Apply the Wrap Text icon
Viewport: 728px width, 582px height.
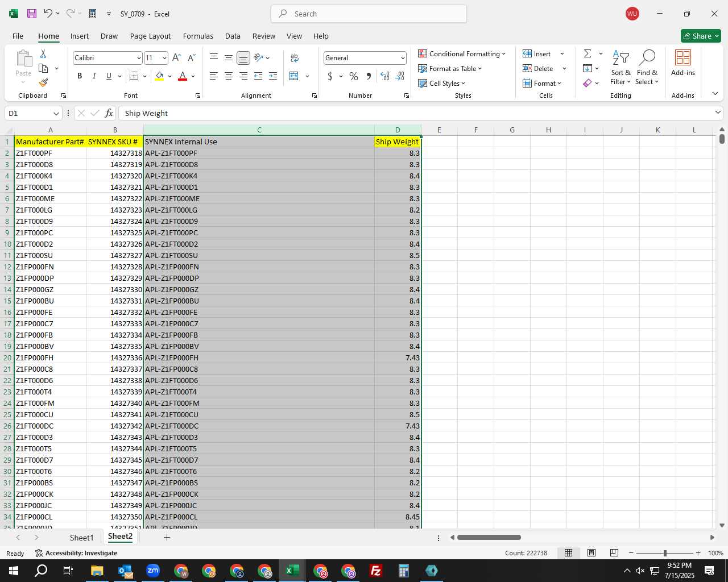[x=295, y=58]
